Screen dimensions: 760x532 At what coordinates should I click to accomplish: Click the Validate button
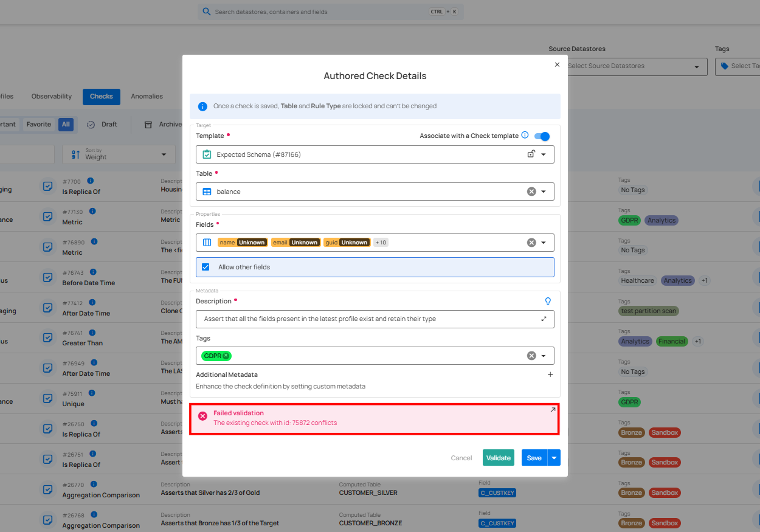pyautogui.click(x=499, y=458)
